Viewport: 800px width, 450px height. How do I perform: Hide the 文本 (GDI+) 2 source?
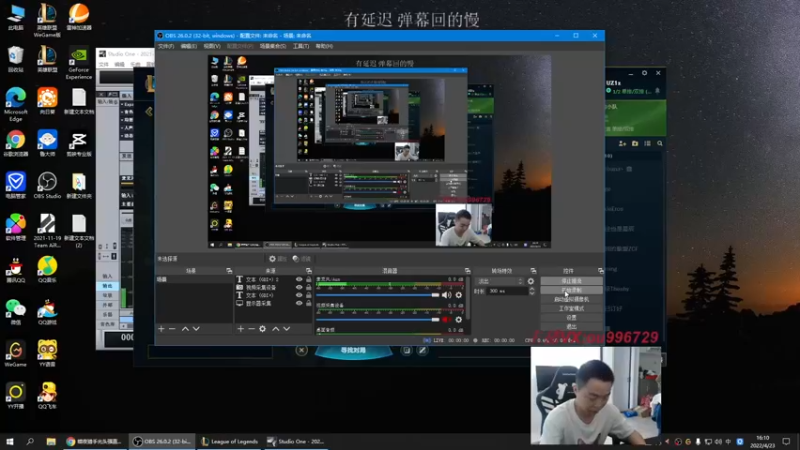(x=299, y=280)
